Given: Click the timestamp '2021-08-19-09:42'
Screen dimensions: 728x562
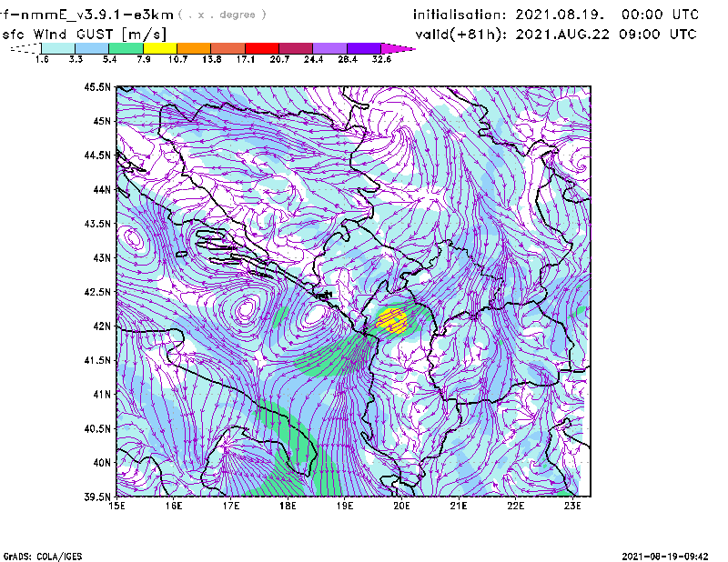Looking at the screenshot, I should point(665,557).
